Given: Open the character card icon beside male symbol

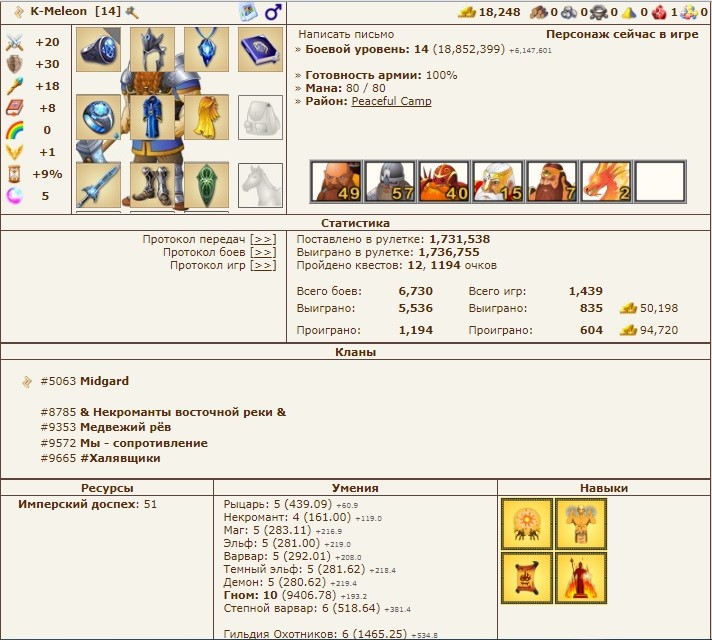Looking at the screenshot, I should coord(248,12).
